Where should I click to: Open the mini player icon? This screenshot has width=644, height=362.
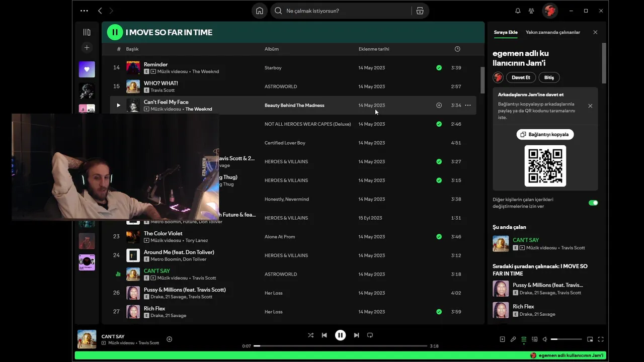pyautogui.click(x=590, y=339)
